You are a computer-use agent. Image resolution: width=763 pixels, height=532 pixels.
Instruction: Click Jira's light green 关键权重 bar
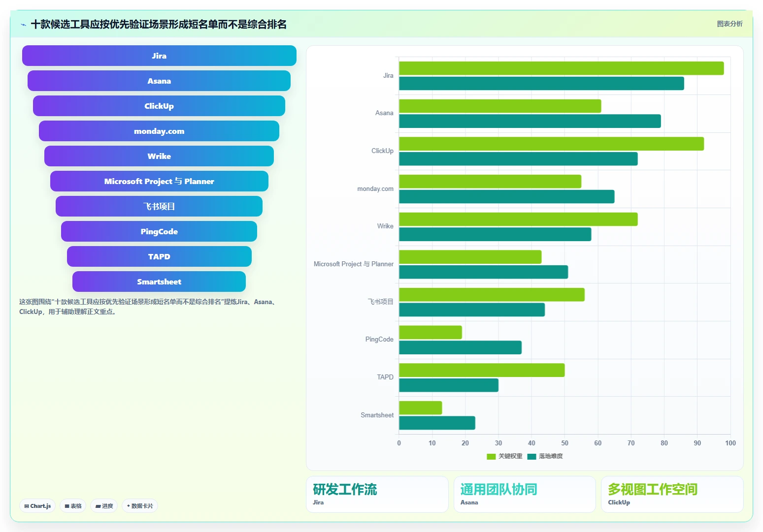point(561,68)
